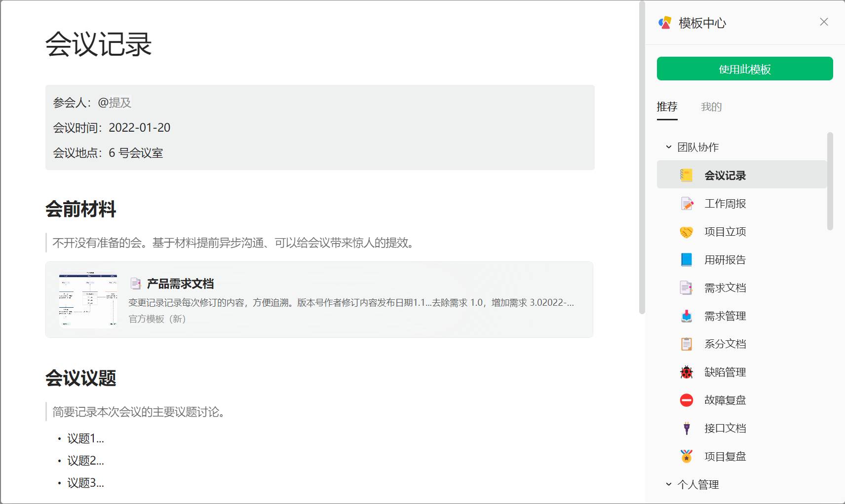
Task: Click the 需求文档 document icon
Action: tap(687, 288)
